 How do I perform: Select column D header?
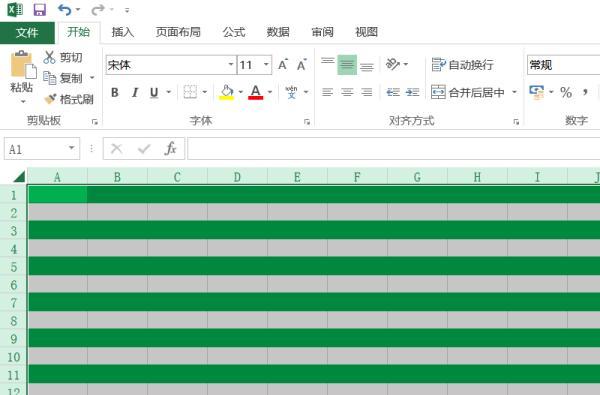click(237, 176)
